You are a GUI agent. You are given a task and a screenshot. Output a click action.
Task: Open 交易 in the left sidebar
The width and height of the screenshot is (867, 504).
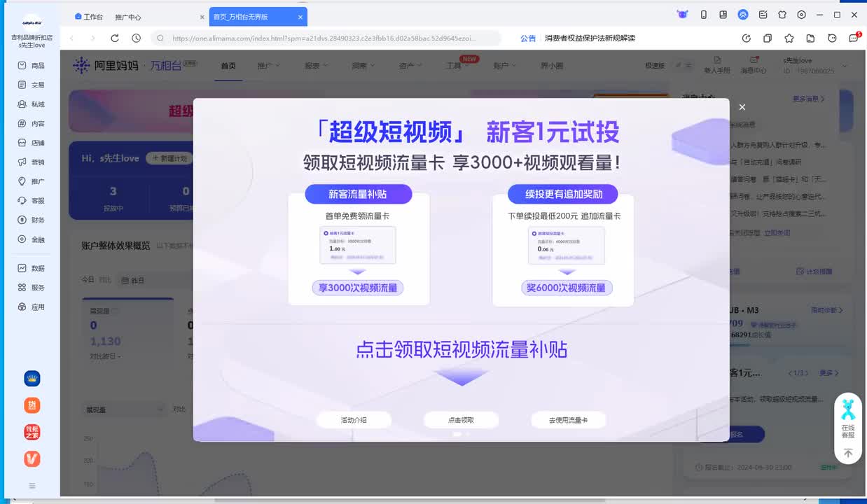(32, 85)
